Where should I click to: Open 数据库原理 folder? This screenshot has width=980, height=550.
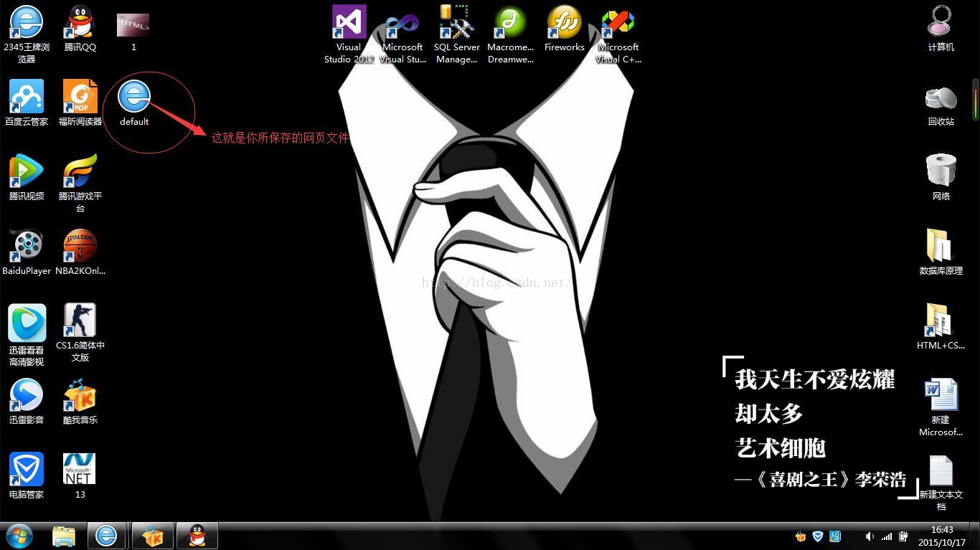tap(941, 252)
